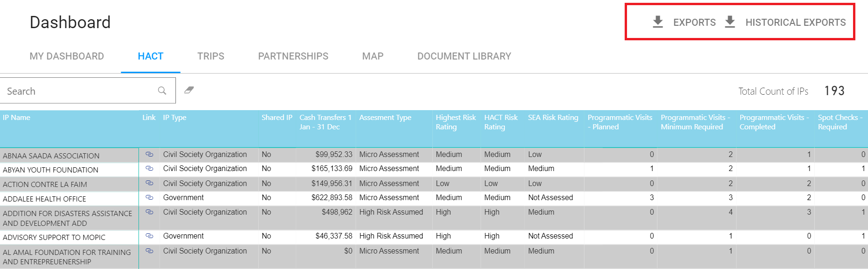Click the $99,952.33 cash transfer cell
Viewport: 868px width, 269px height.
(334, 154)
